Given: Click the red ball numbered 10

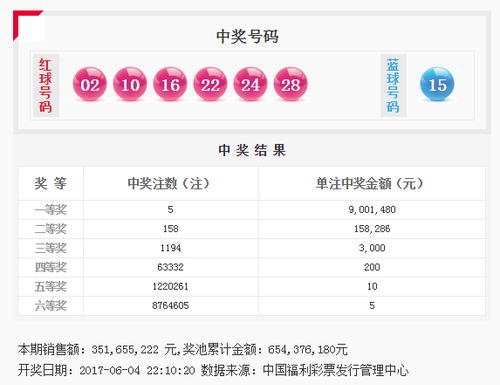Looking at the screenshot, I should pyautogui.click(x=130, y=84).
